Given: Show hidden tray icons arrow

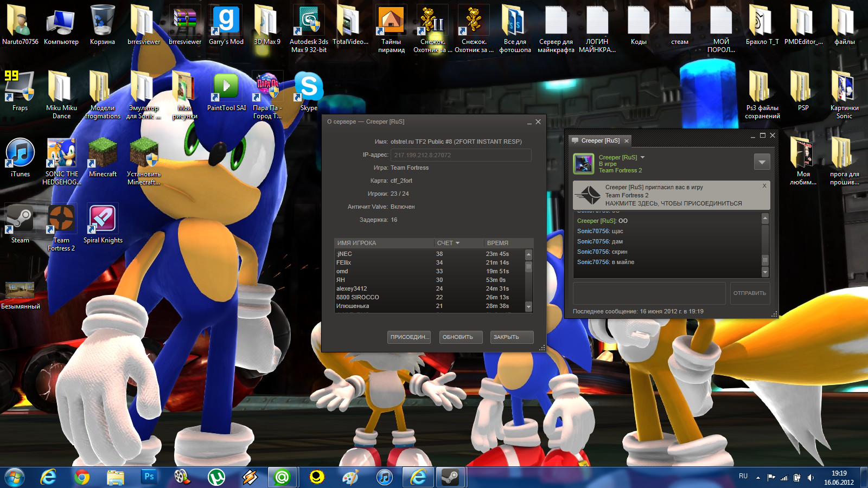Looking at the screenshot, I should click(758, 478).
